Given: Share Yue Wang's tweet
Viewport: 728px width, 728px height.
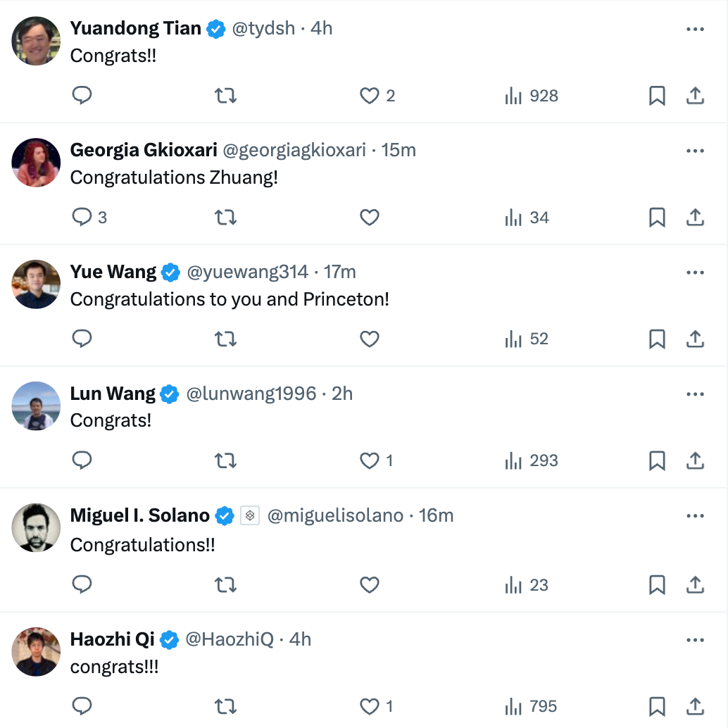Looking at the screenshot, I should tap(695, 339).
